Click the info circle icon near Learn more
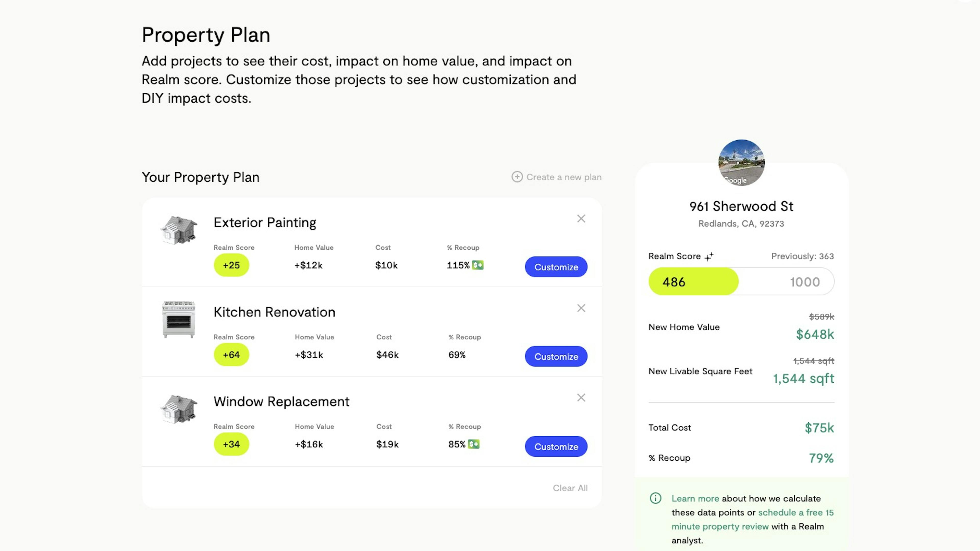This screenshot has width=980, height=551. (655, 498)
